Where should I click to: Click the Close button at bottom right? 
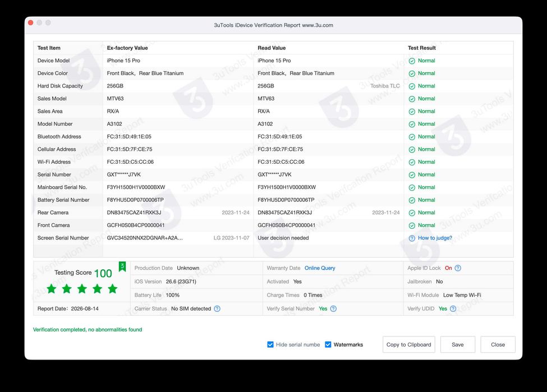pos(498,344)
